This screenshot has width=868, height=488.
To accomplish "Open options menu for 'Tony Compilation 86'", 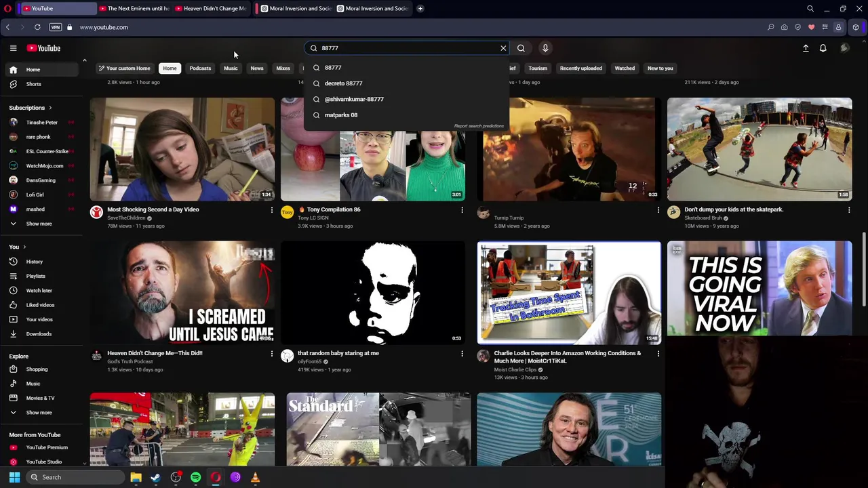I will [462, 210].
